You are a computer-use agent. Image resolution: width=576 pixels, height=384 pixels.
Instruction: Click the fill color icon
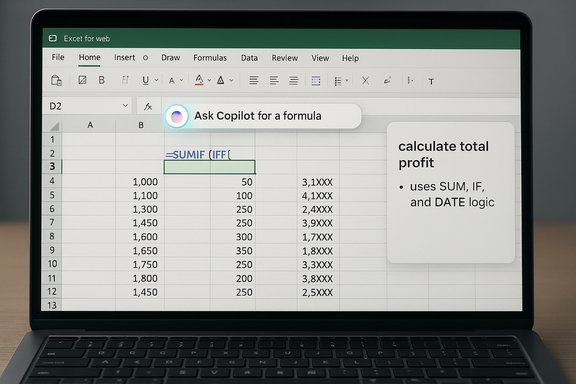coord(220,80)
